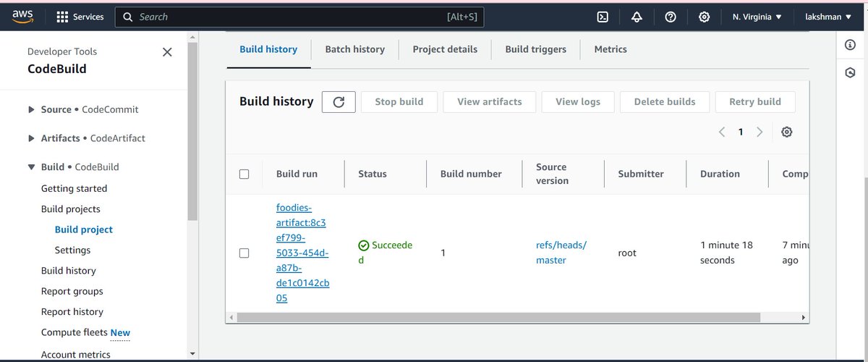
Task: Open Build history in sidebar
Action: coord(68,271)
